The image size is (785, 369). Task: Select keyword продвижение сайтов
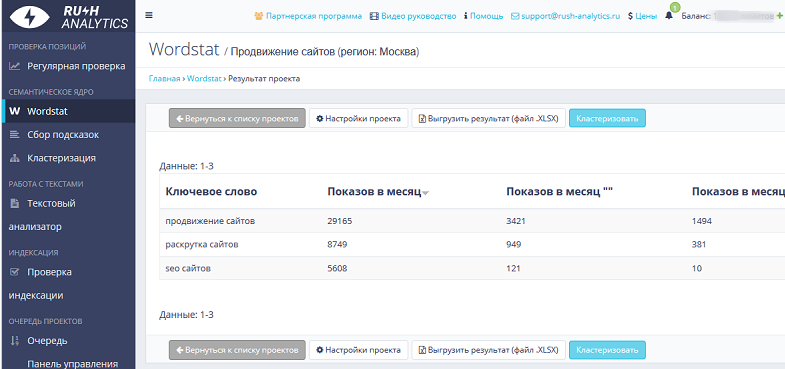point(210,221)
